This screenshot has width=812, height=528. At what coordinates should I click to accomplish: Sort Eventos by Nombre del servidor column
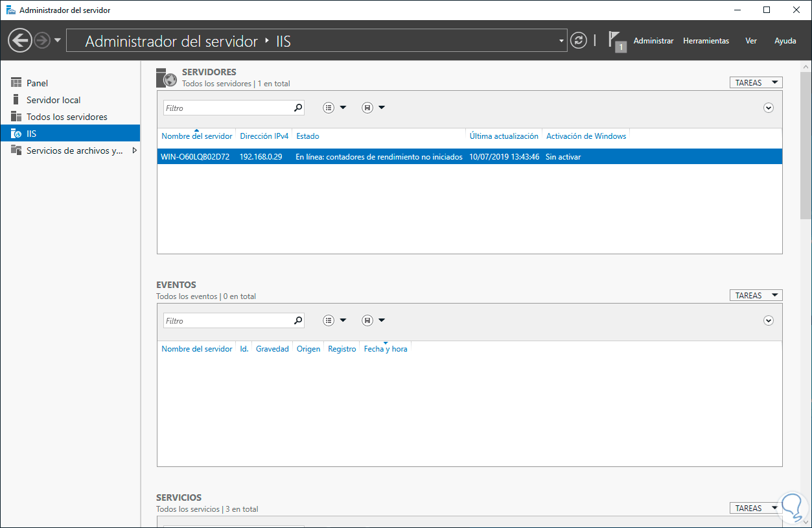click(196, 349)
